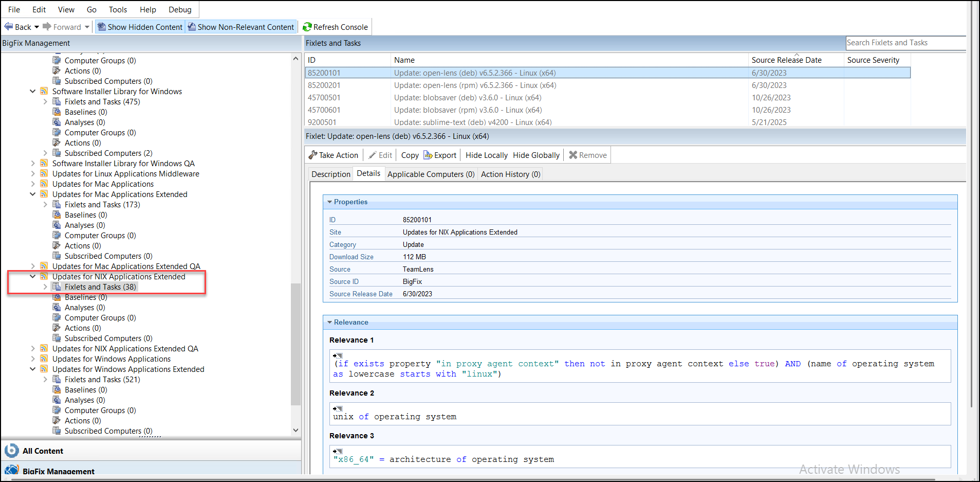The width and height of the screenshot is (980, 482).
Task: Open the Edit menu
Action: tap(39, 9)
